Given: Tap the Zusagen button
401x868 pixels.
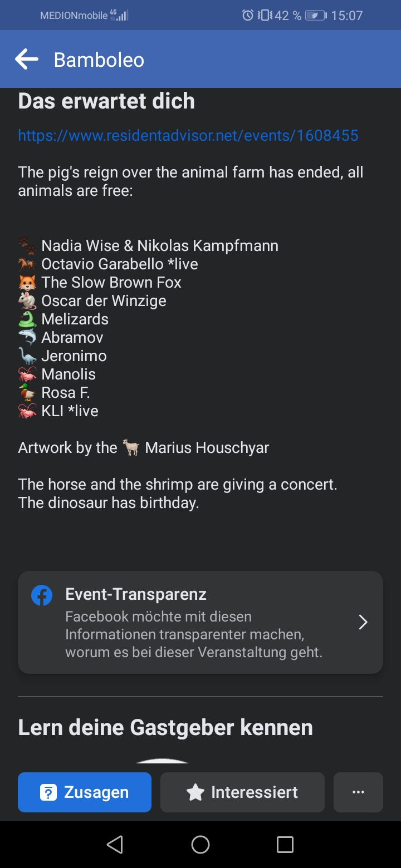Looking at the screenshot, I should [85, 792].
